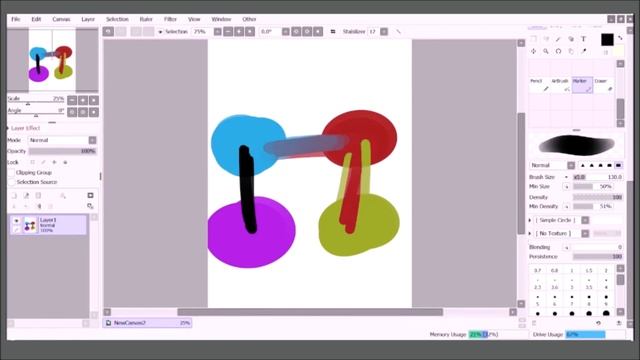This screenshot has width=640, height=360.
Task: Open the Edit menu
Action: (x=36, y=19)
